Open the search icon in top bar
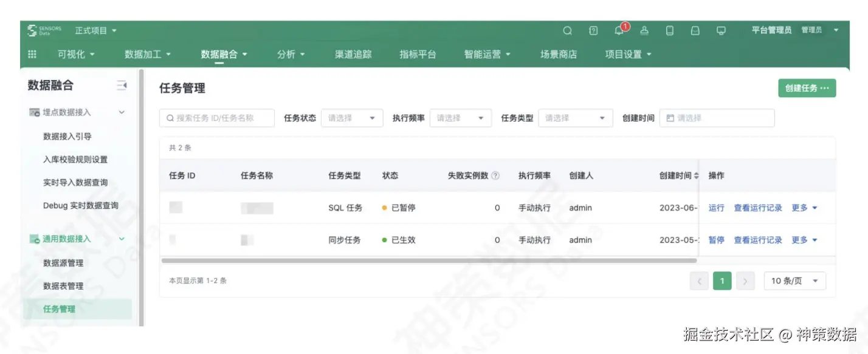 (567, 30)
